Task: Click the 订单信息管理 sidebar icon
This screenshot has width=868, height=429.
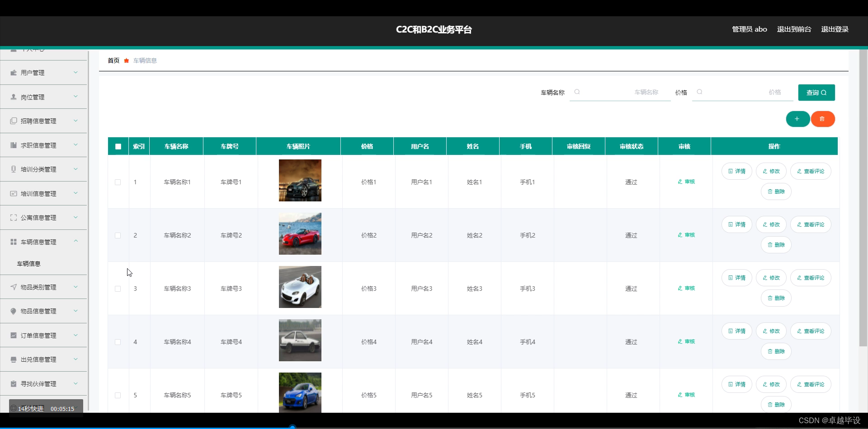Action: pyautogui.click(x=13, y=335)
